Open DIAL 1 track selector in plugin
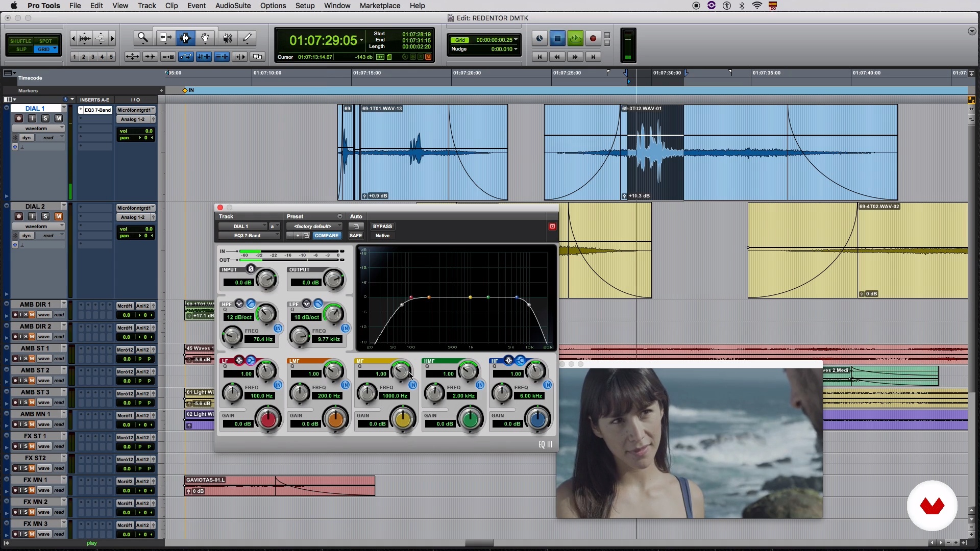Screen dimensions: 980x551 coord(243,227)
